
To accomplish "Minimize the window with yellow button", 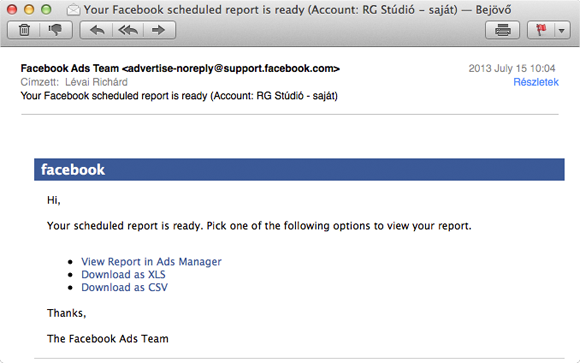I will click(29, 10).
